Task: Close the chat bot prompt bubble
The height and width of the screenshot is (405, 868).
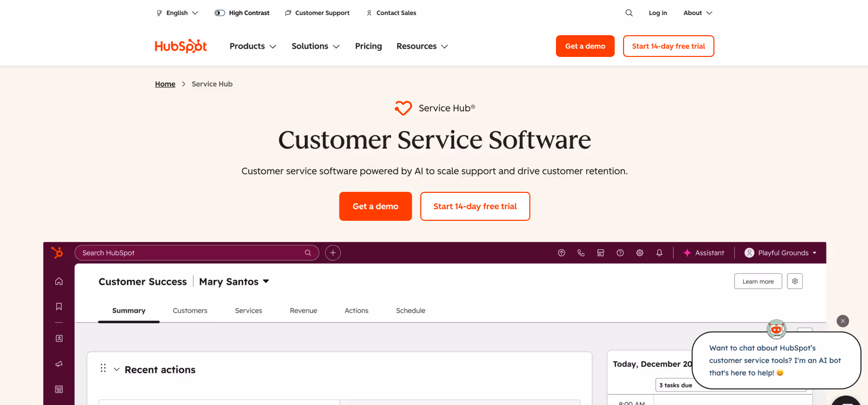Action: point(843,321)
